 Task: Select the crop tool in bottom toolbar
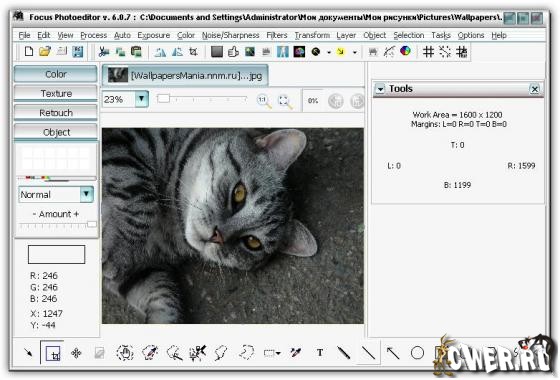pyautogui.click(x=53, y=354)
